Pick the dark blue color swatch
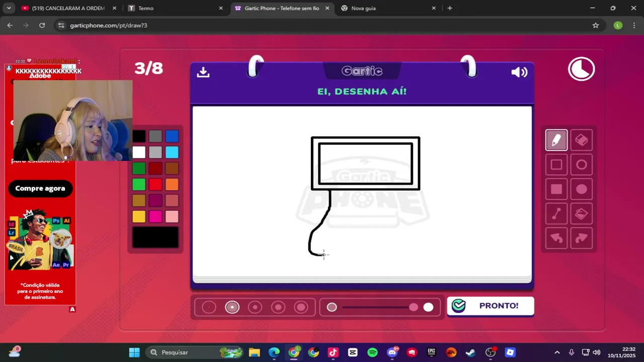Viewport: 644px width, 362px height. [172, 136]
